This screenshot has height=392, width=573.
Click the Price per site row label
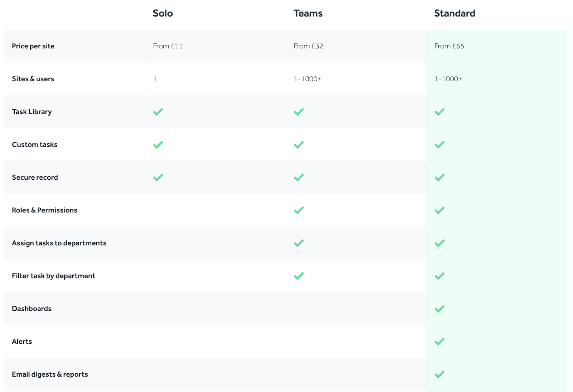pyautogui.click(x=33, y=46)
